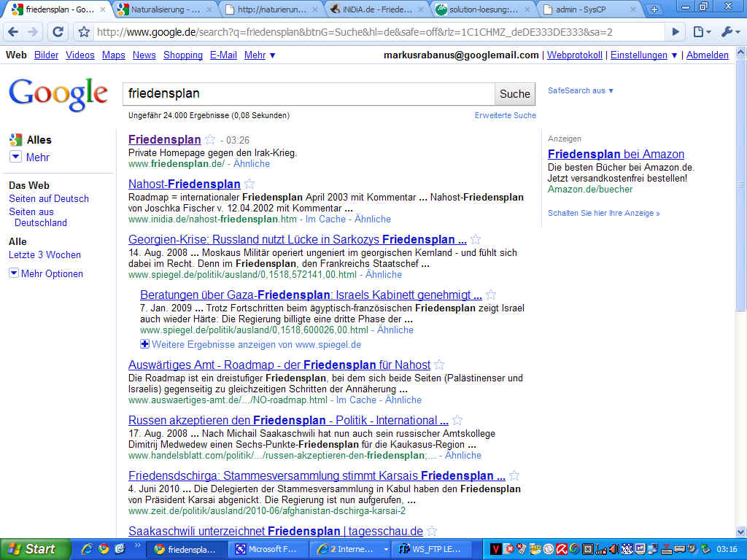
Task: Go back with the browser back arrow
Action: (13, 32)
